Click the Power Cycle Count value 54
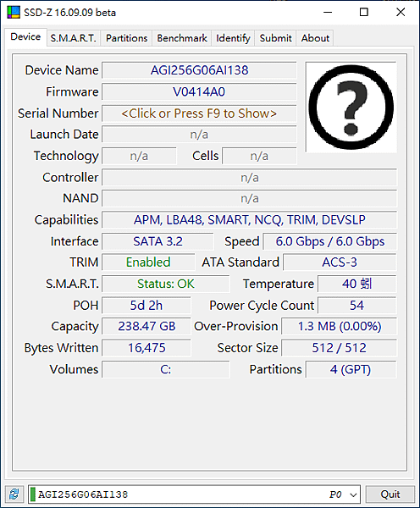 [x=356, y=306]
